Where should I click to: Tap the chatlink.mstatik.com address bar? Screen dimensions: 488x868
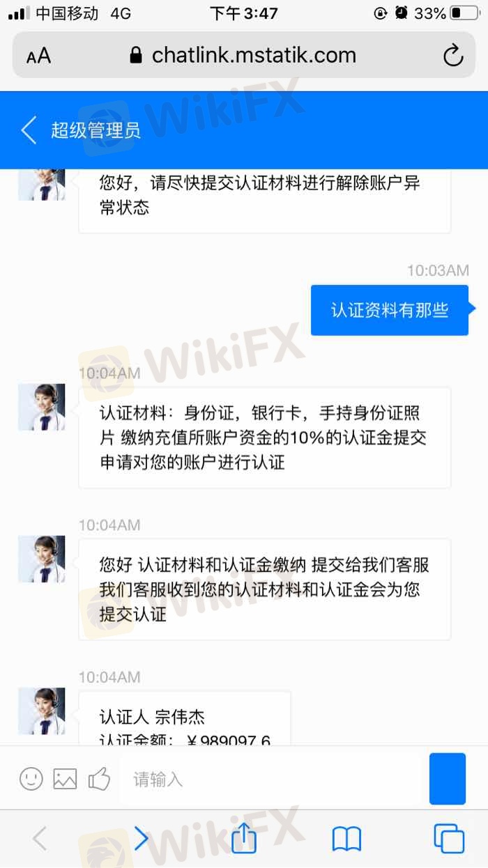pyautogui.click(x=243, y=55)
